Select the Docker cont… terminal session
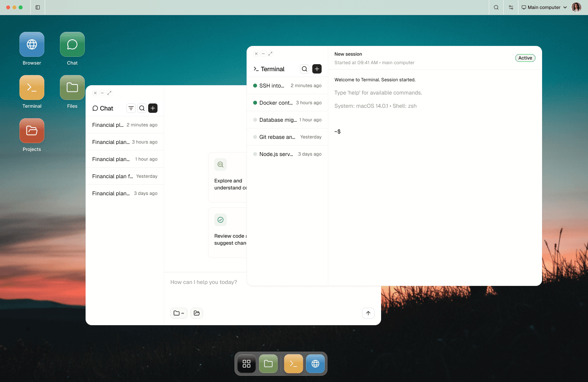Viewport: 588px width, 382px height. (x=287, y=103)
